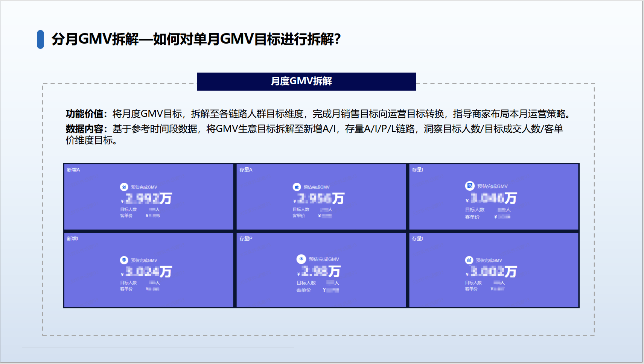The height and width of the screenshot is (364, 644).
Task: Click the GMV amount in the 新增A card
Action: (x=146, y=199)
